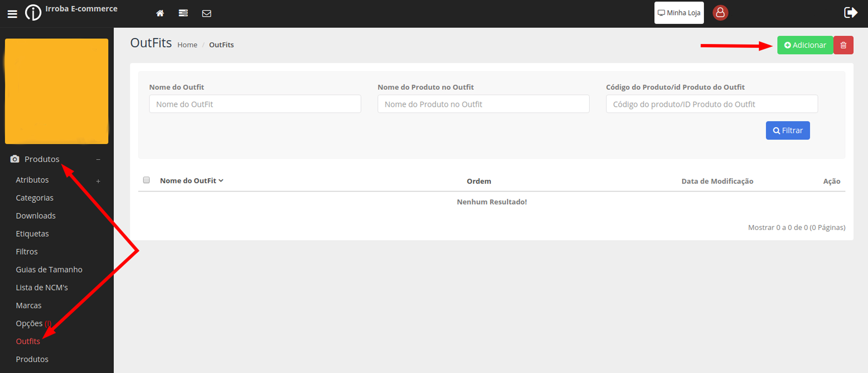This screenshot has height=373, width=868.
Task: Collapse the Produtos menu section
Action: tap(98, 159)
